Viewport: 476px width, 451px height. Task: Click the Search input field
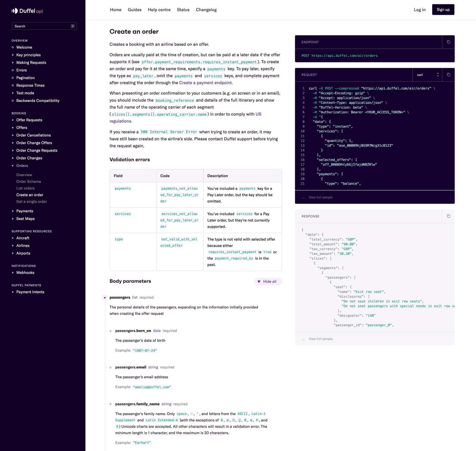pyautogui.click(x=44, y=26)
